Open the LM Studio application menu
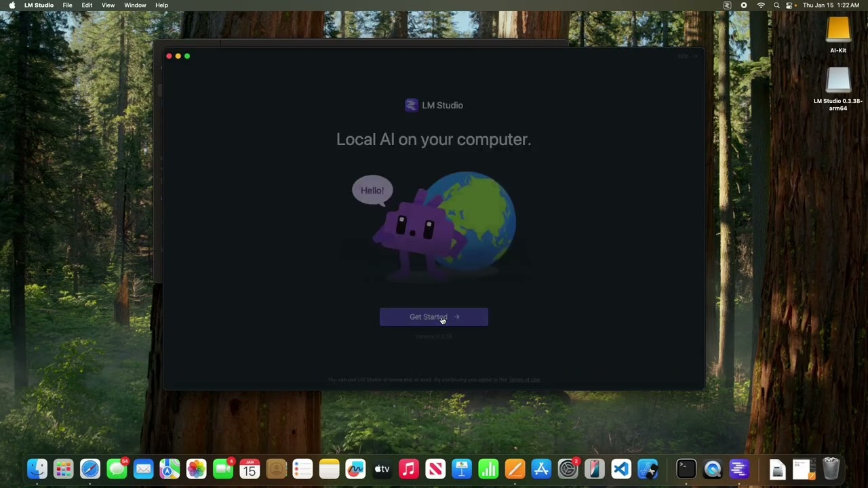The image size is (868, 488). click(39, 5)
